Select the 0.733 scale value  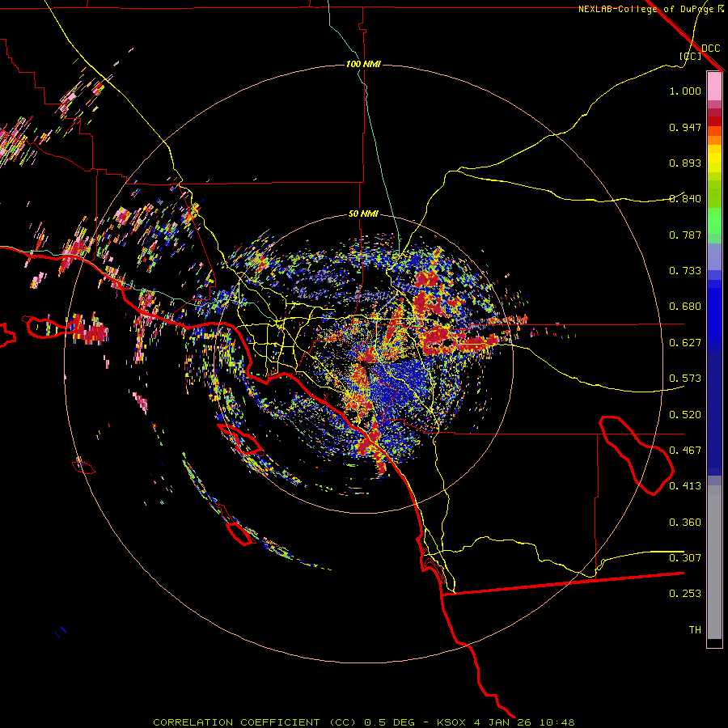[x=685, y=271]
